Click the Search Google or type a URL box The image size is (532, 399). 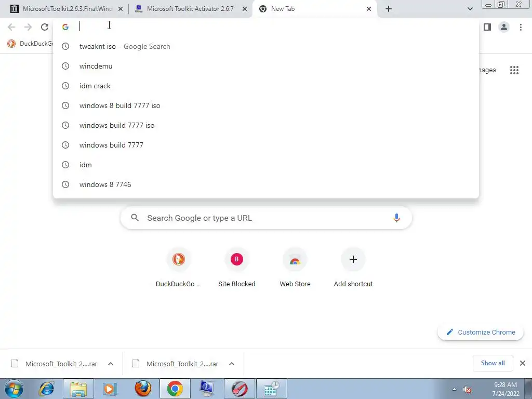(266, 218)
